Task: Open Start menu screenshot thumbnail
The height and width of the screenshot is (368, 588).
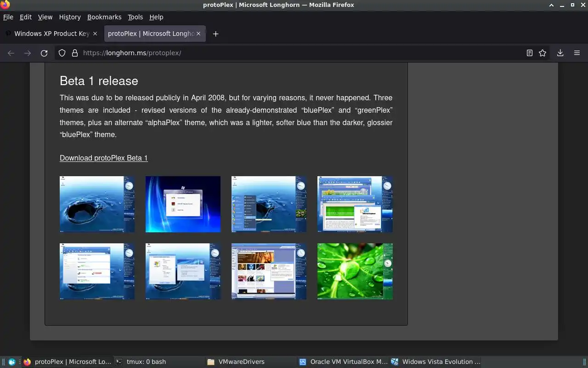Action: point(269,204)
